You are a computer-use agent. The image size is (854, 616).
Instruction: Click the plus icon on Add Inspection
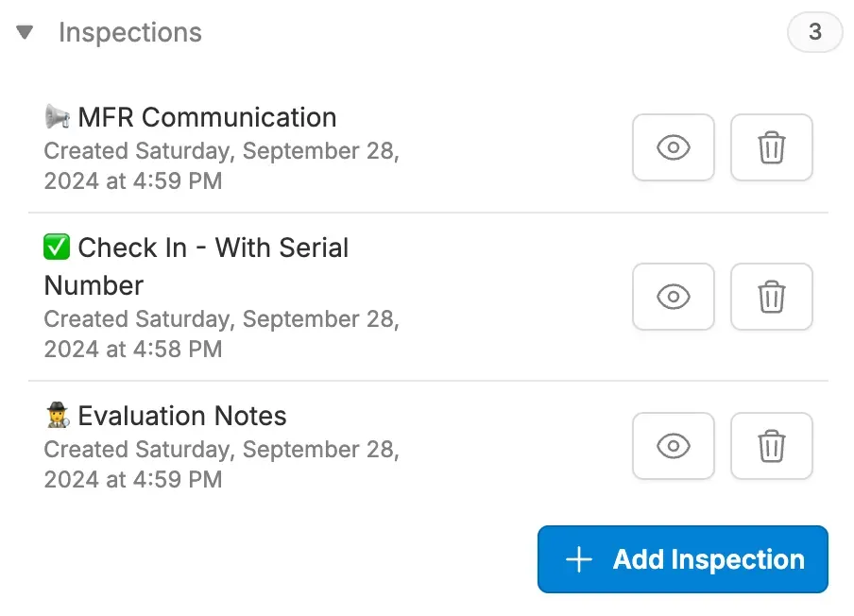(578, 559)
